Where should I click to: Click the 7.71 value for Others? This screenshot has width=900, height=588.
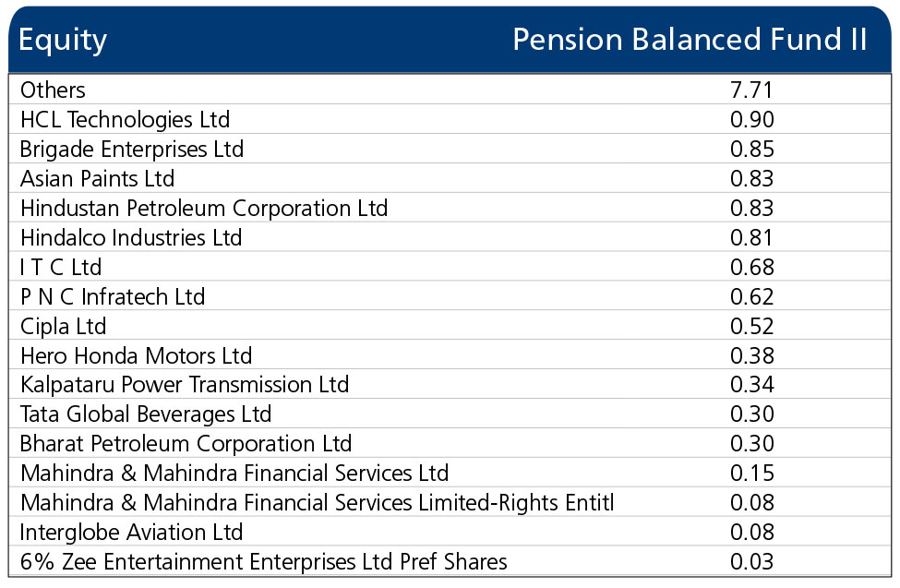(752, 90)
